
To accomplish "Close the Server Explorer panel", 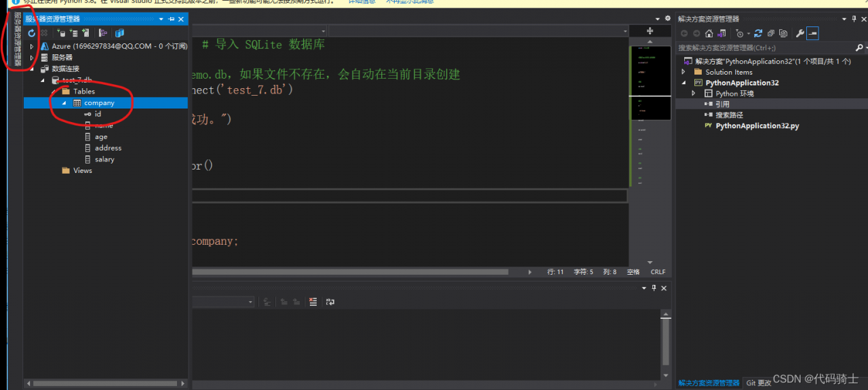I will coord(181,19).
